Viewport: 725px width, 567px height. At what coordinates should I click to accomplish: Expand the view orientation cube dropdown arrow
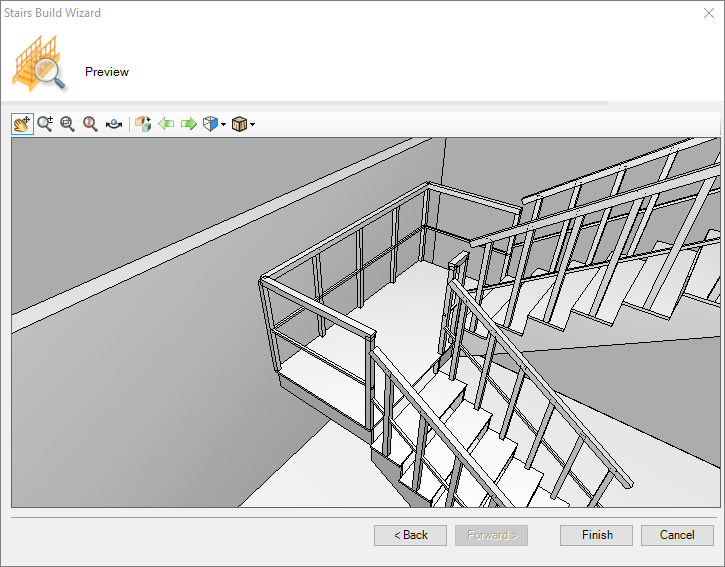pos(223,125)
